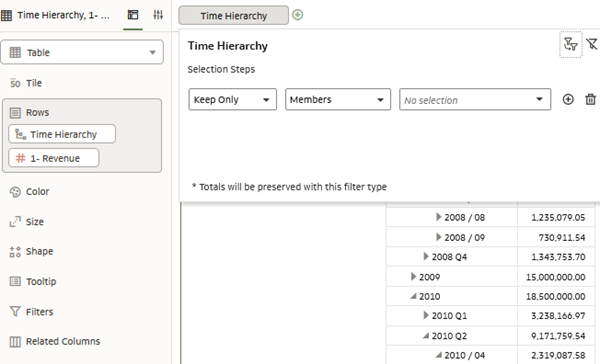Click the table icon beside the visualization title
The width and height of the screenshot is (600, 364).
tap(7, 15)
